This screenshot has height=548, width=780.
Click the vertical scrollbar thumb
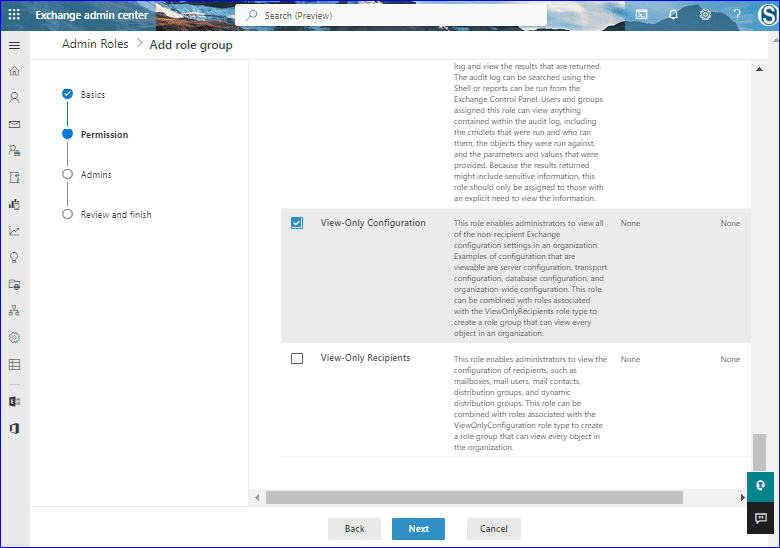759,453
